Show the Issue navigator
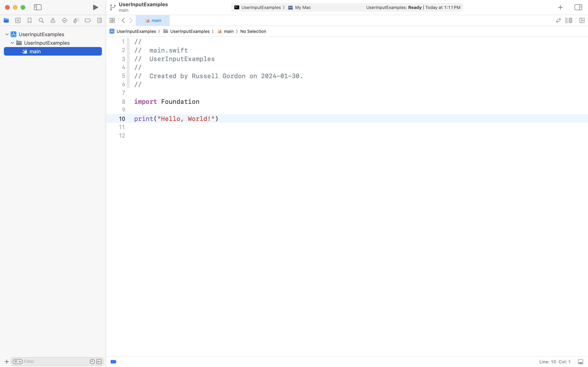This screenshot has width=588, height=367. pyautogui.click(x=53, y=20)
